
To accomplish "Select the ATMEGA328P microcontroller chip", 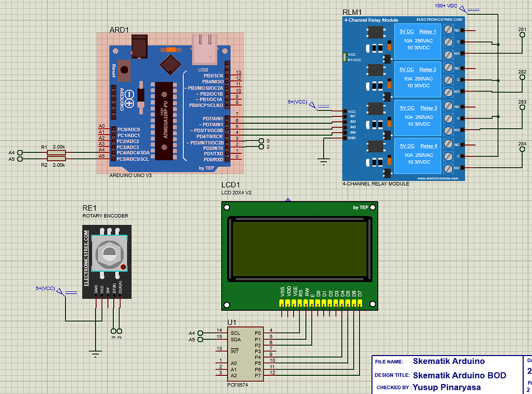I will (x=165, y=120).
